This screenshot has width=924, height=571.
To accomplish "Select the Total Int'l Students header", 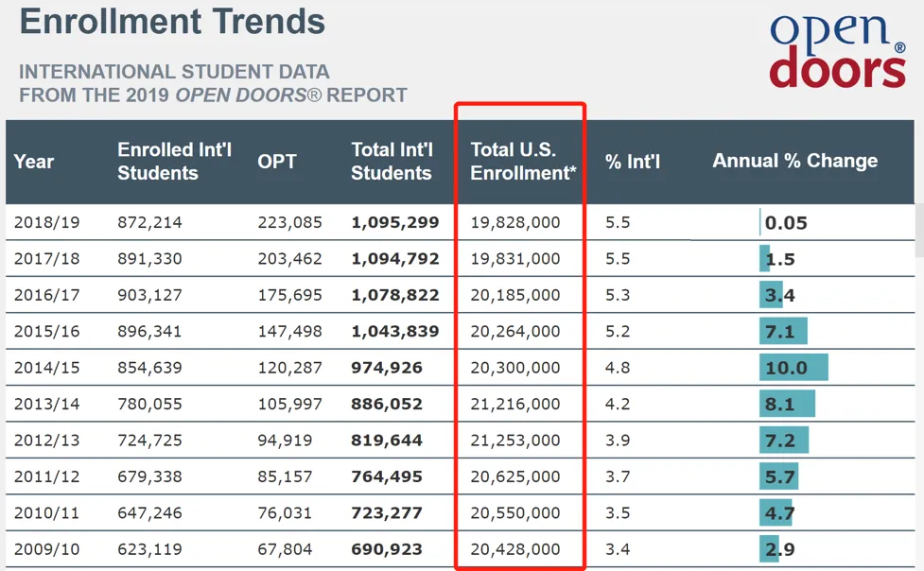I will (392, 162).
